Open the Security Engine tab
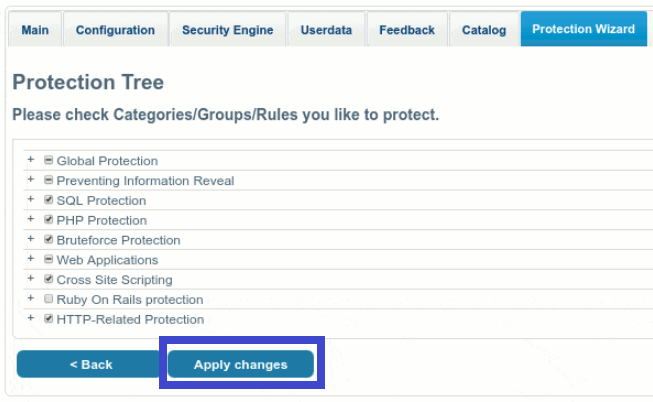The height and width of the screenshot is (402, 653). click(227, 30)
